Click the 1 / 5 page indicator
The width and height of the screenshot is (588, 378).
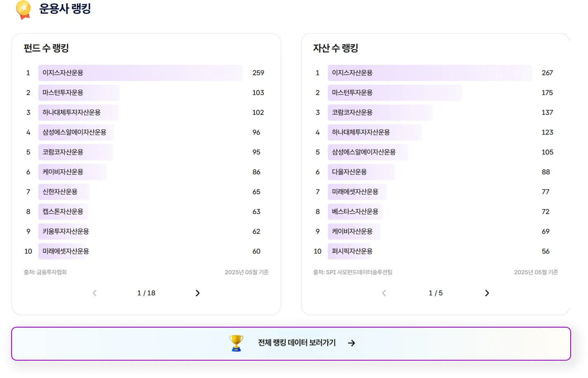436,293
